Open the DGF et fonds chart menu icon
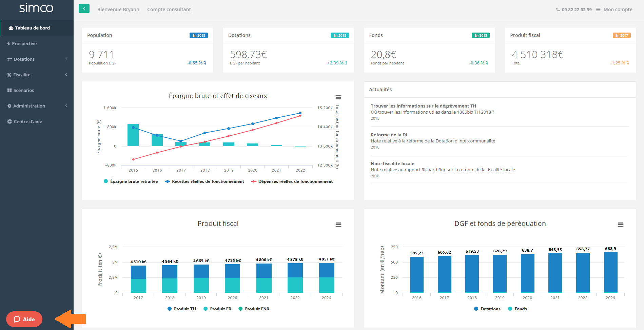The image size is (644, 330). [620, 225]
